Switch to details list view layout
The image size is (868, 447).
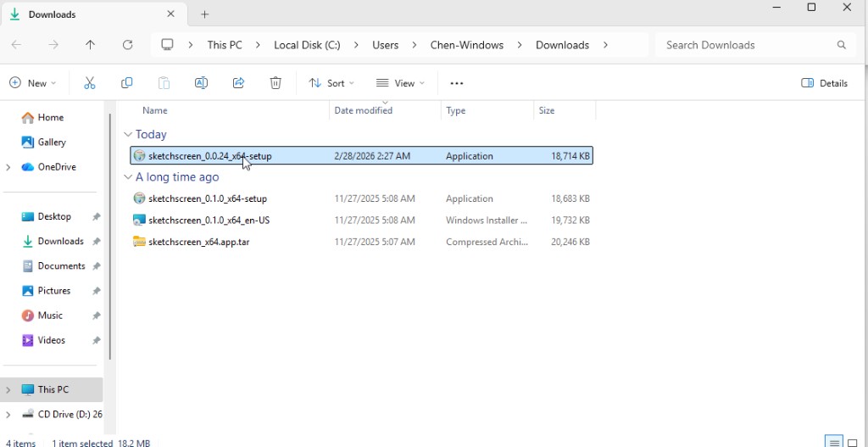coord(834,442)
